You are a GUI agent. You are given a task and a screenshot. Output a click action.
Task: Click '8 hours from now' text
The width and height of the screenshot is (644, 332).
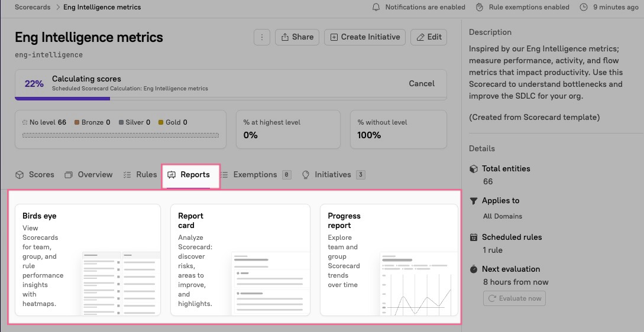tap(516, 282)
